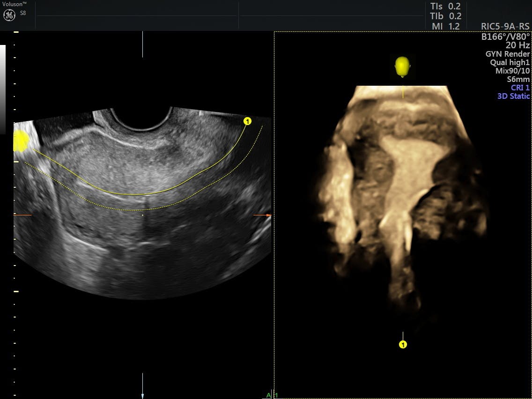
Task: Click the GE logo in the header
Action: 9,15
